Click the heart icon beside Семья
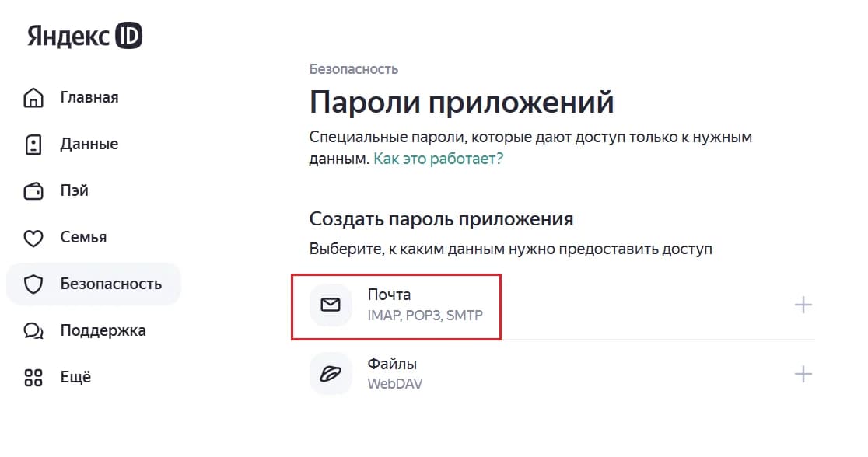868x457 pixels. [x=33, y=238]
